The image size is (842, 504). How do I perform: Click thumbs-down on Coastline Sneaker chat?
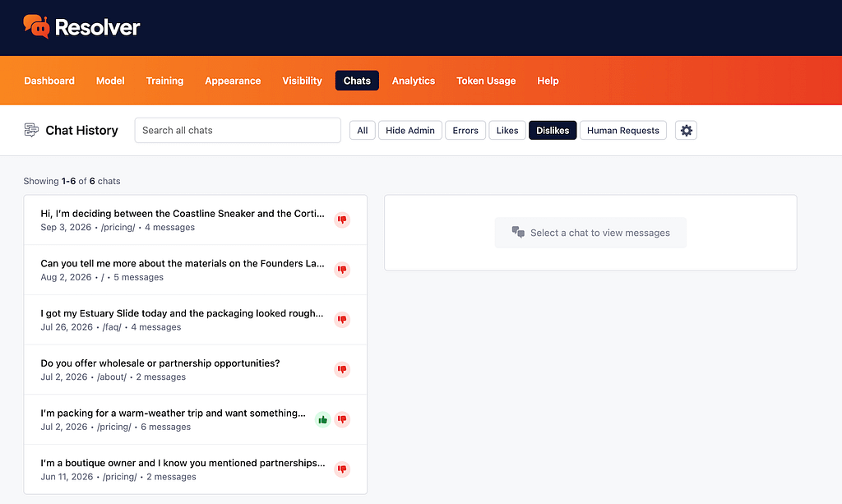(x=342, y=220)
